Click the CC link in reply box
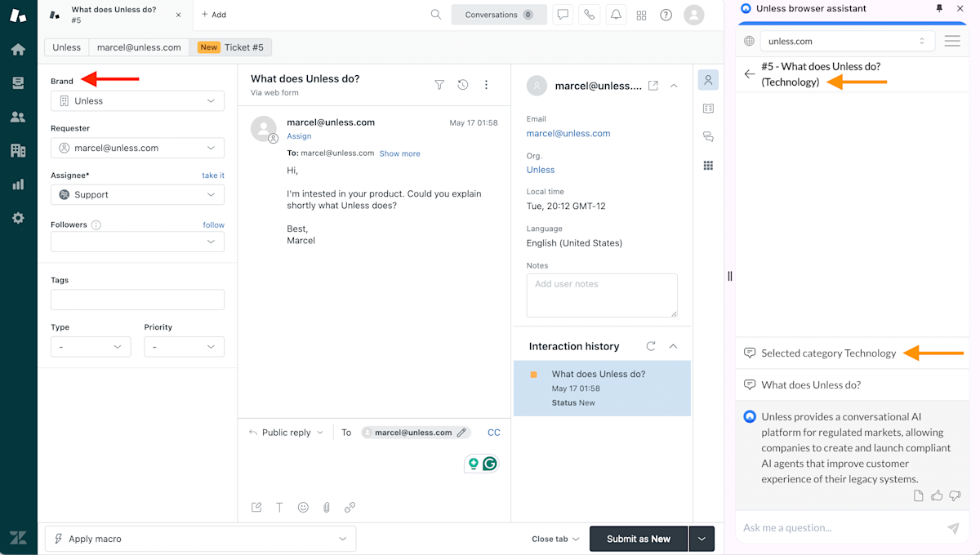980x555 pixels. click(494, 433)
